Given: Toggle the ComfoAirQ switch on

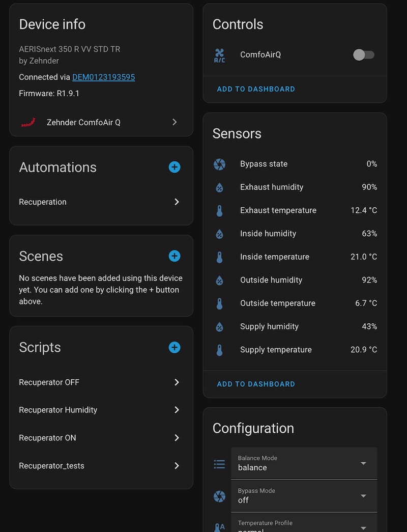Looking at the screenshot, I should [363, 54].
